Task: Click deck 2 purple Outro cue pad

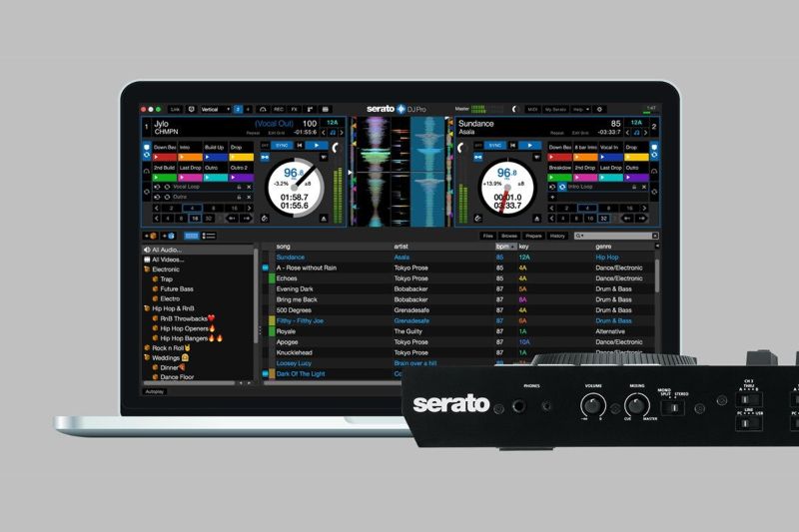Action: tap(637, 178)
